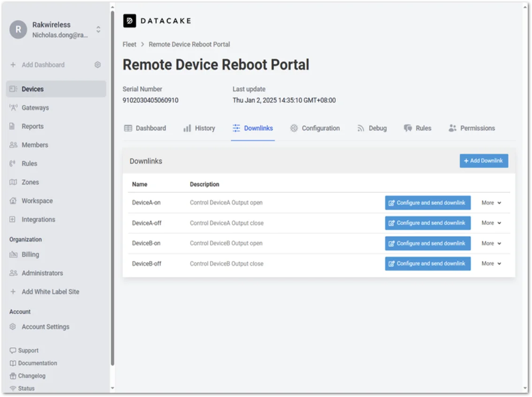Expand More menu for DeviceB-off
Viewport: 532px width, 397px height.
[491, 264]
